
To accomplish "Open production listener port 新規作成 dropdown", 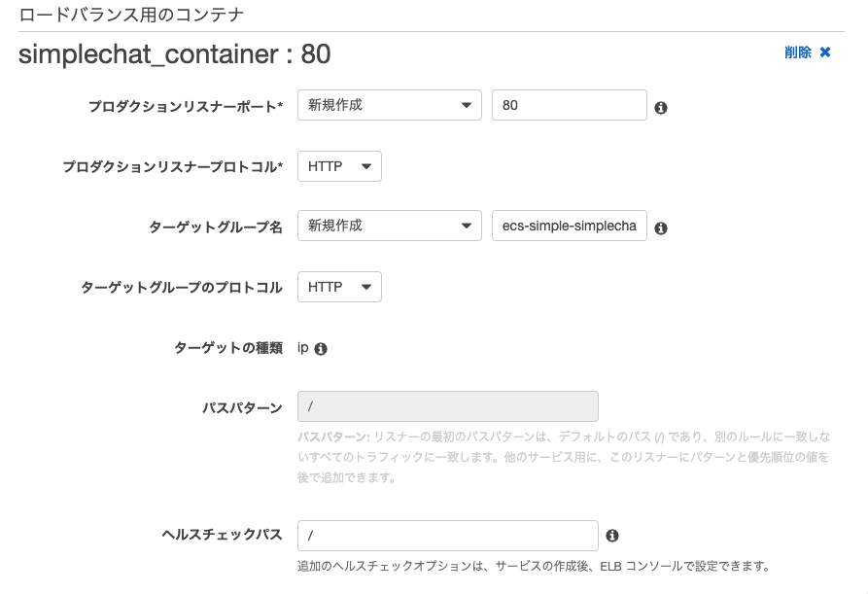I will [390, 105].
